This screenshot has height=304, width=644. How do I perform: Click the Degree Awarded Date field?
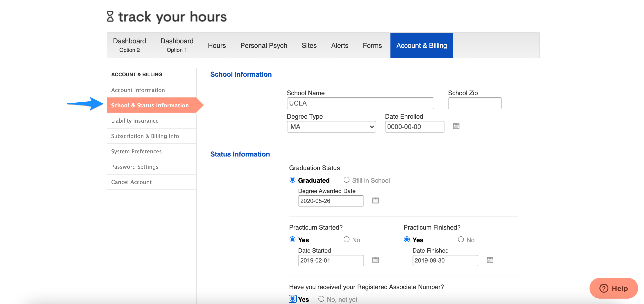point(331,201)
